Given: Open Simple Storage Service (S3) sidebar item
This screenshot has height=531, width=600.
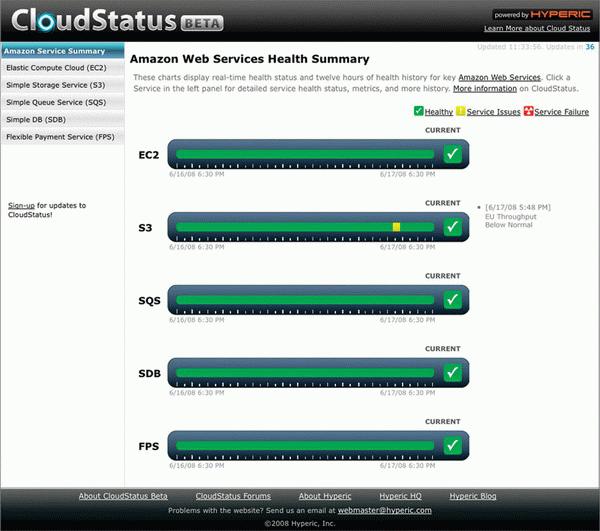Looking at the screenshot, I should [x=62, y=85].
